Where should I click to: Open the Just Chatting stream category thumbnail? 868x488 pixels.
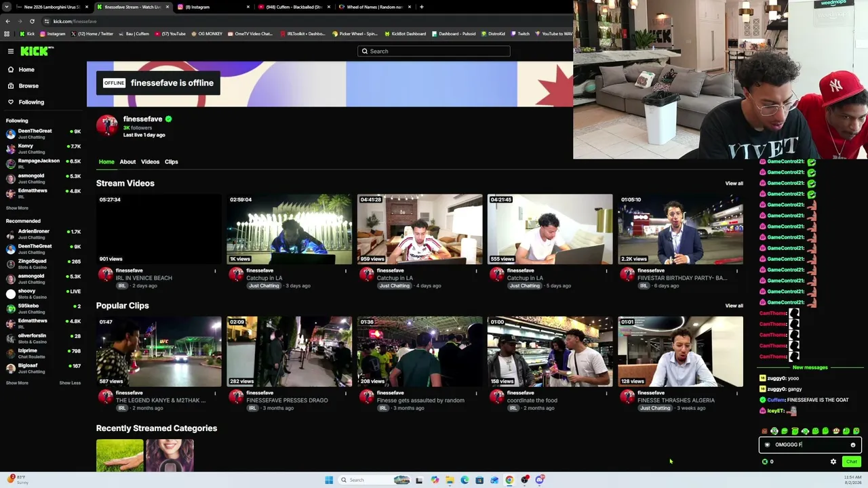pos(170,455)
